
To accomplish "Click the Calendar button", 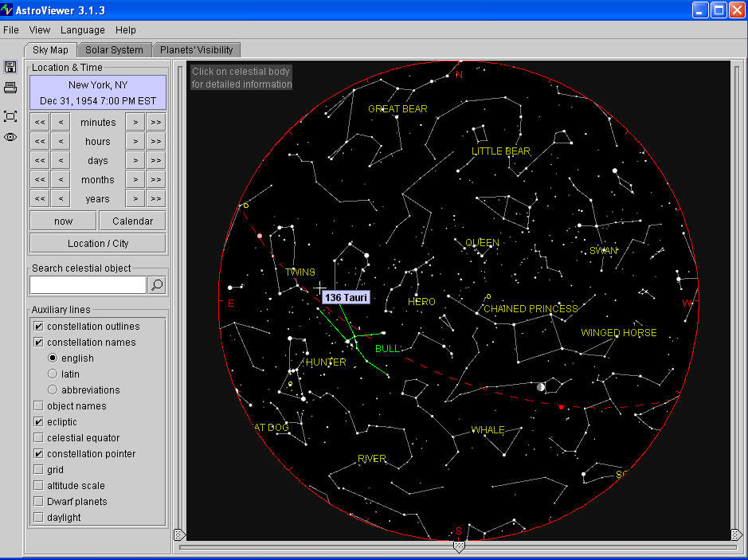I will click(132, 221).
